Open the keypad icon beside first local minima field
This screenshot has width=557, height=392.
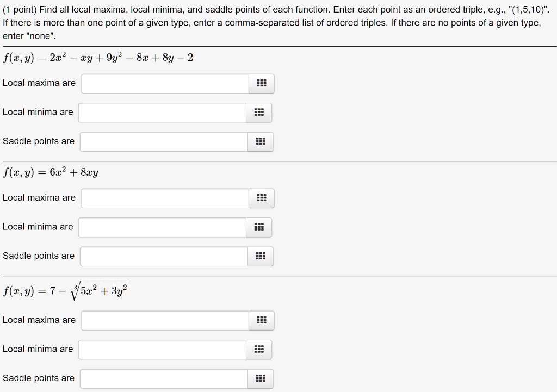pos(259,113)
